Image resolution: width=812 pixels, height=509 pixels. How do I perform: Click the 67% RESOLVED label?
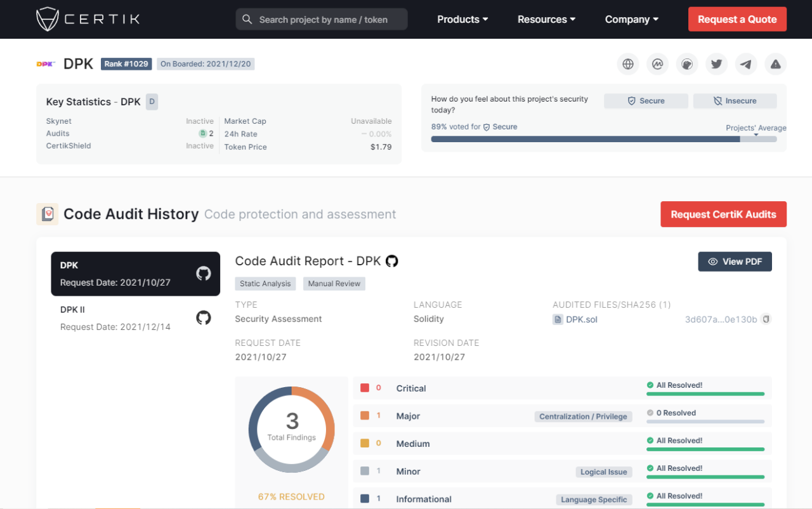[291, 497]
